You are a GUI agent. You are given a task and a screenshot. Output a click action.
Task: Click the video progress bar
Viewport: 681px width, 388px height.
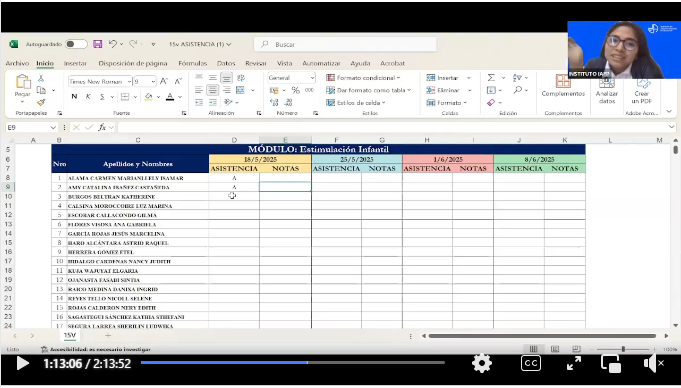point(293,362)
